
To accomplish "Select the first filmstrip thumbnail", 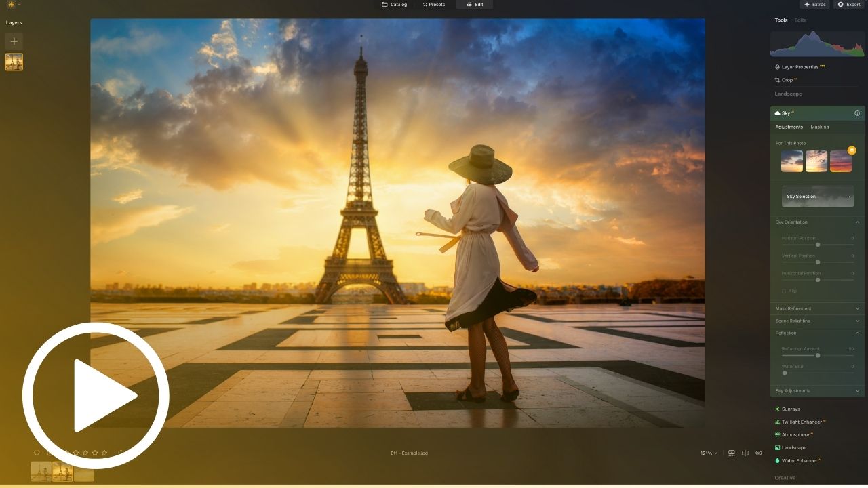I will pyautogui.click(x=41, y=471).
